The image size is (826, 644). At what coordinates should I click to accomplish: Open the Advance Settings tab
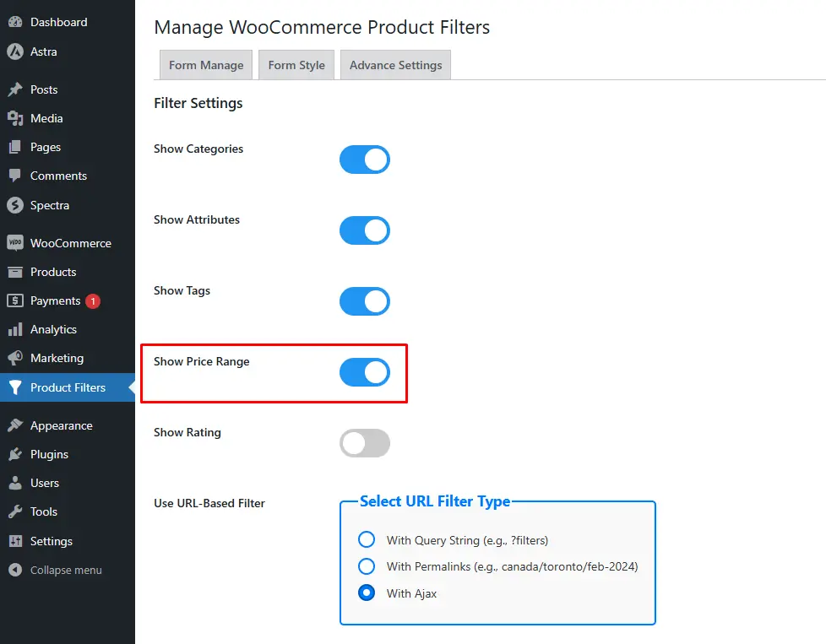tap(395, 65)
